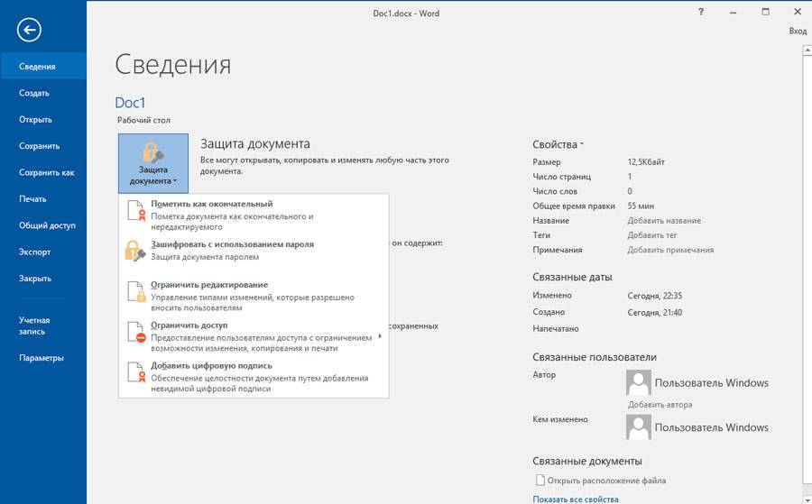Click Показать все свойства link

click(576, 499)
